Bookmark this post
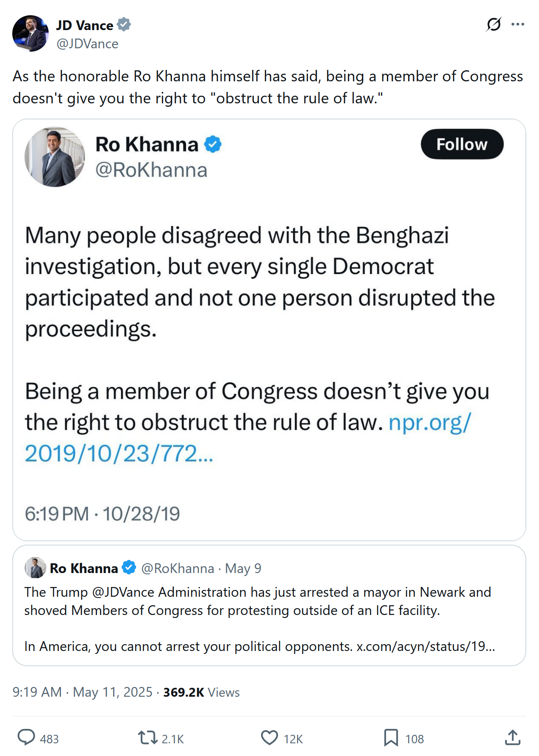The width and height of the screenshot is (539, 756). pyautogui.click(x=391, y=737)
